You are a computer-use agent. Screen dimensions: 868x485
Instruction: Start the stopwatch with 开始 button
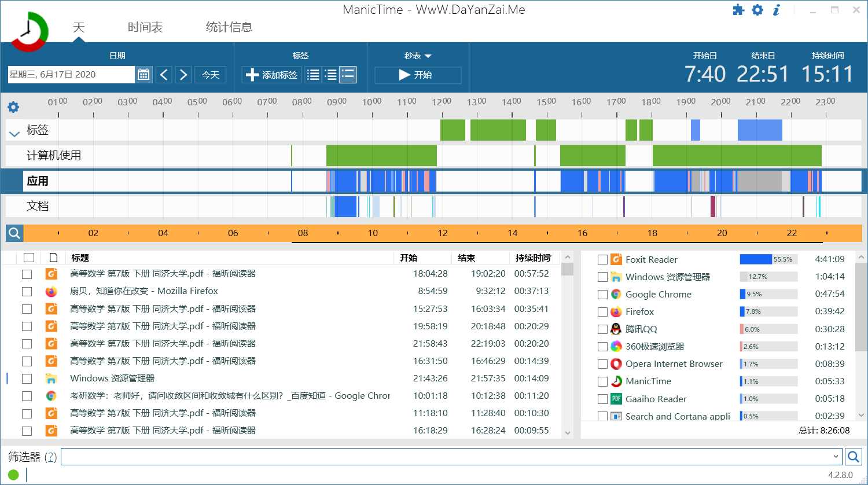coord(418,75)
